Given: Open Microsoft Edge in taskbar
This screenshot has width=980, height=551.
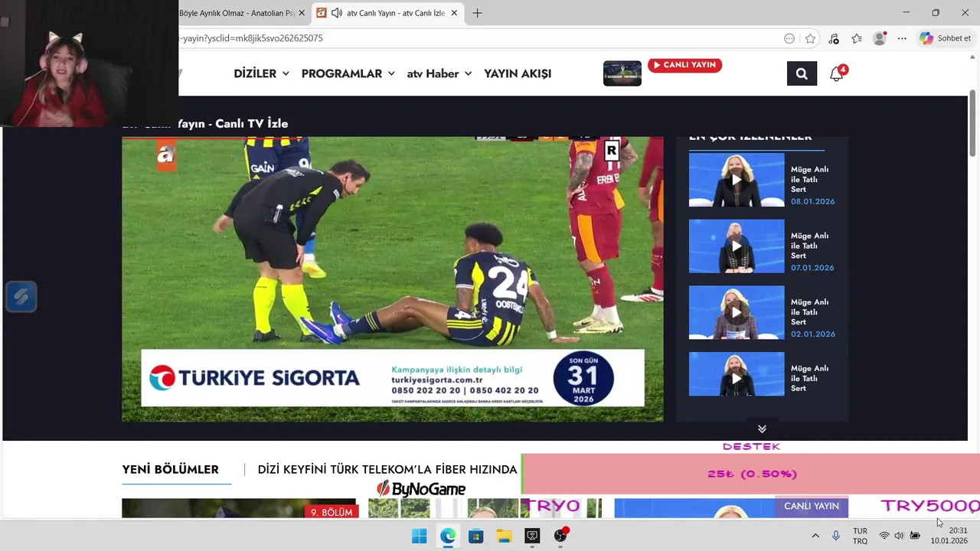Looking at the screenshot, I should (x=448, y=536).
